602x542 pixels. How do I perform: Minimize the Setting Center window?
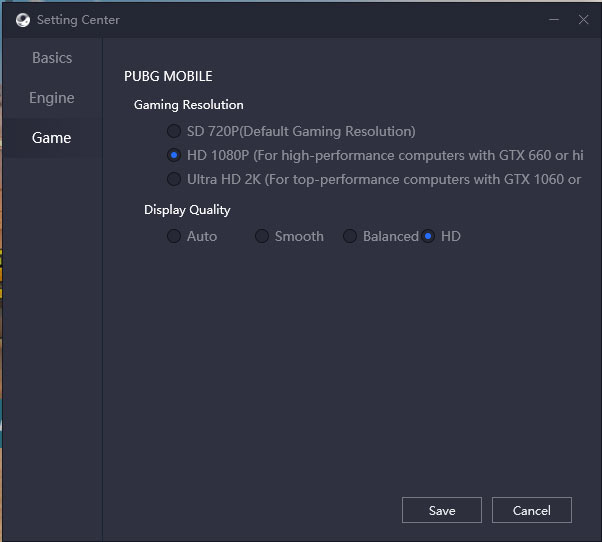(x=554, y=20)
